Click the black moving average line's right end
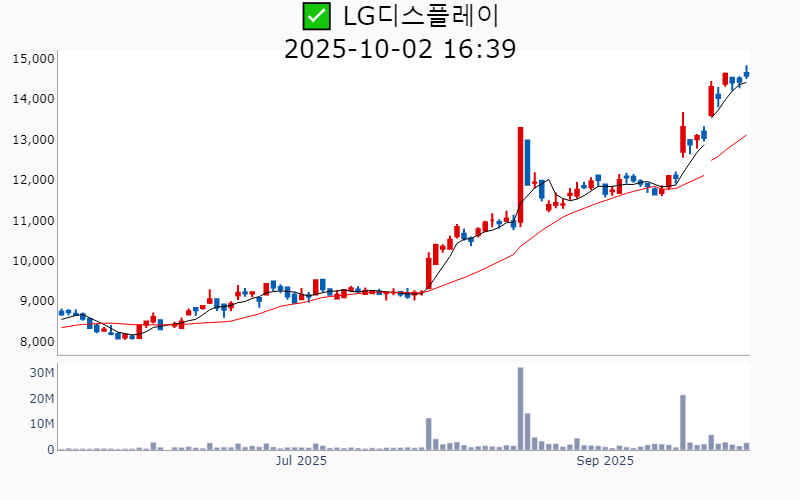Image resolution: width=800 pixels, height=500 pixels. (745, 82)
